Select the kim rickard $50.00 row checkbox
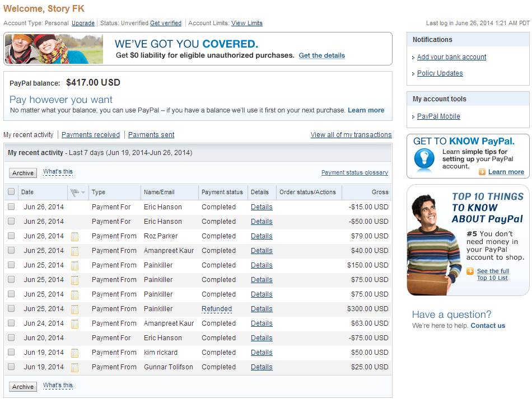Viewport: 532px width, 399px height. 11,352
